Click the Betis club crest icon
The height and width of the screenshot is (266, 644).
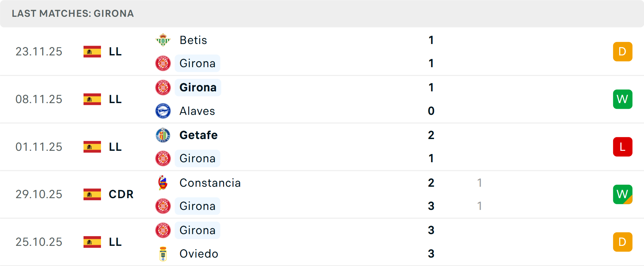coord(163,40)
